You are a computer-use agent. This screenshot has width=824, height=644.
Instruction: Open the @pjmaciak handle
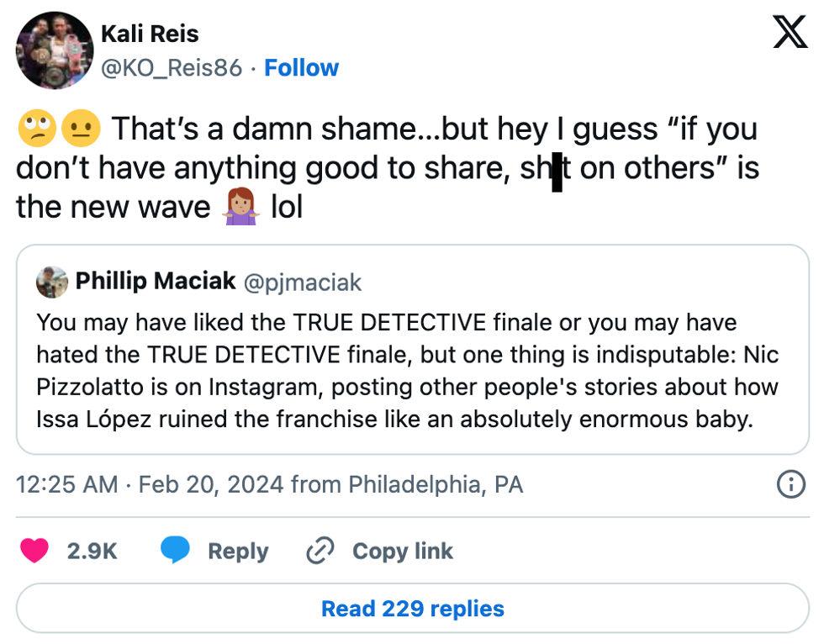tap(303, 282)
